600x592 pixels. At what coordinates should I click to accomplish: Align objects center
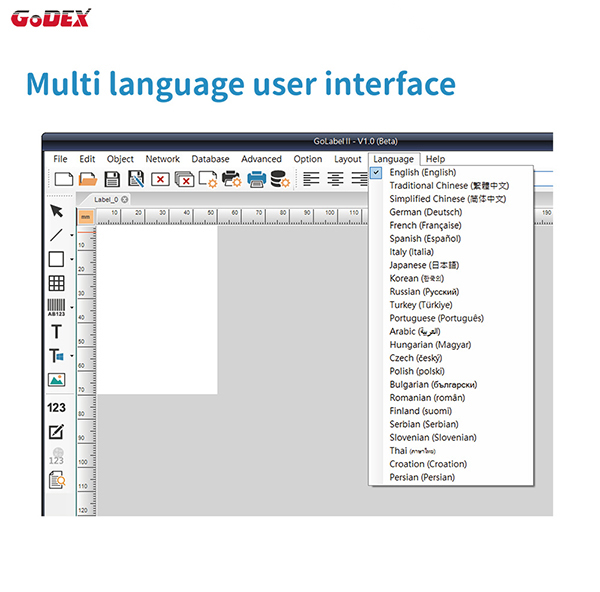click(335, 179)
